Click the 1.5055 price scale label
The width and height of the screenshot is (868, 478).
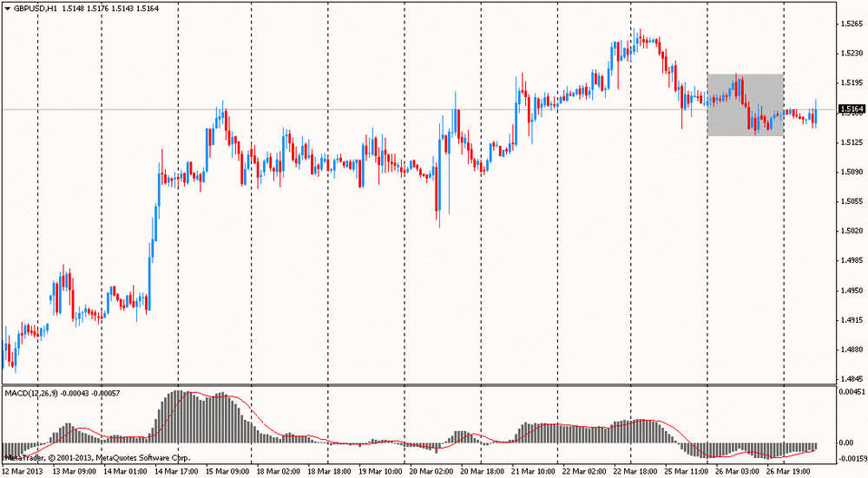coord(852,201)
